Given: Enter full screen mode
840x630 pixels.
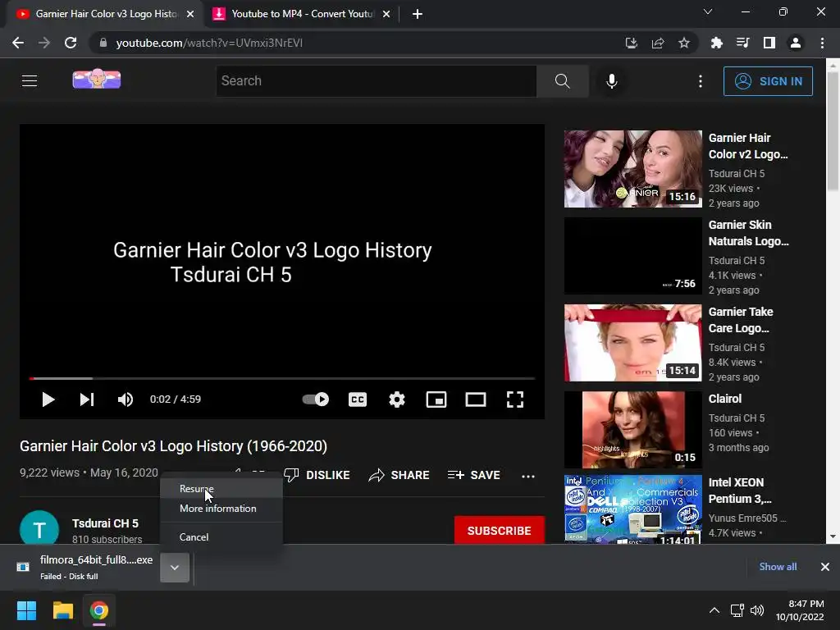Looking at the screenshot, I should point(515,399).
